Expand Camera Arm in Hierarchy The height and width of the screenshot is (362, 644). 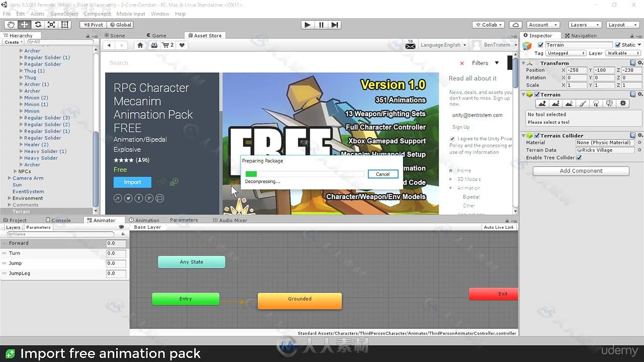(x=10, y=178)
